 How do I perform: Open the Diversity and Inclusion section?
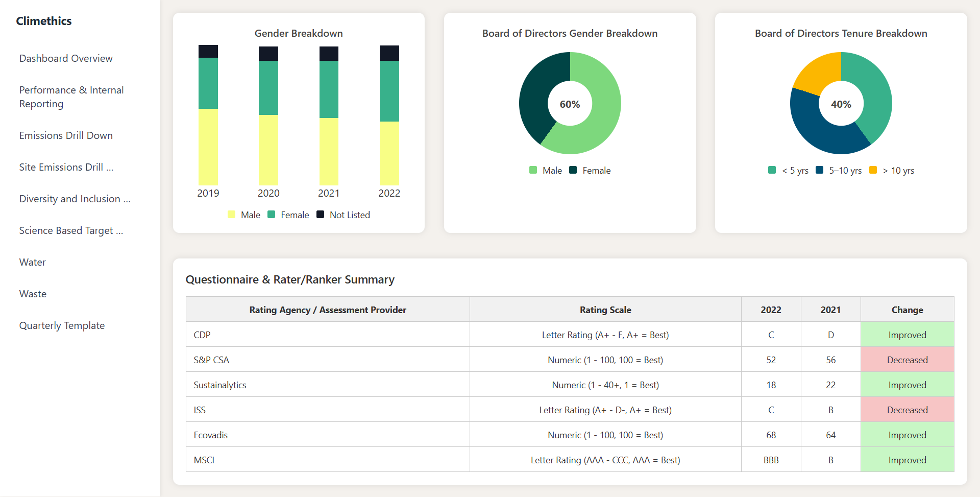coord(75,199)
